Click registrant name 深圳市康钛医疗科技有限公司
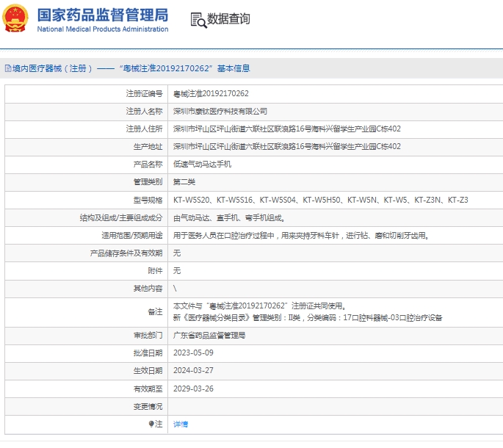 coord(220,111)
